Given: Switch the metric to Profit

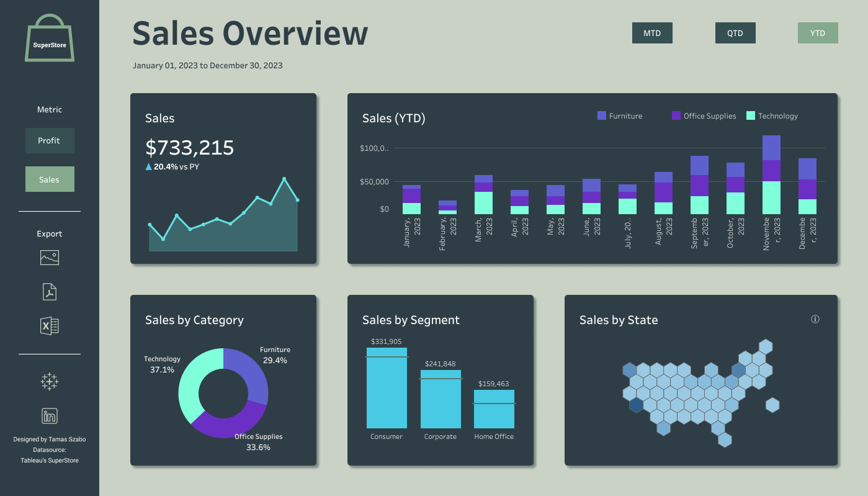Looking at the screenshot, I should [50, 140].
